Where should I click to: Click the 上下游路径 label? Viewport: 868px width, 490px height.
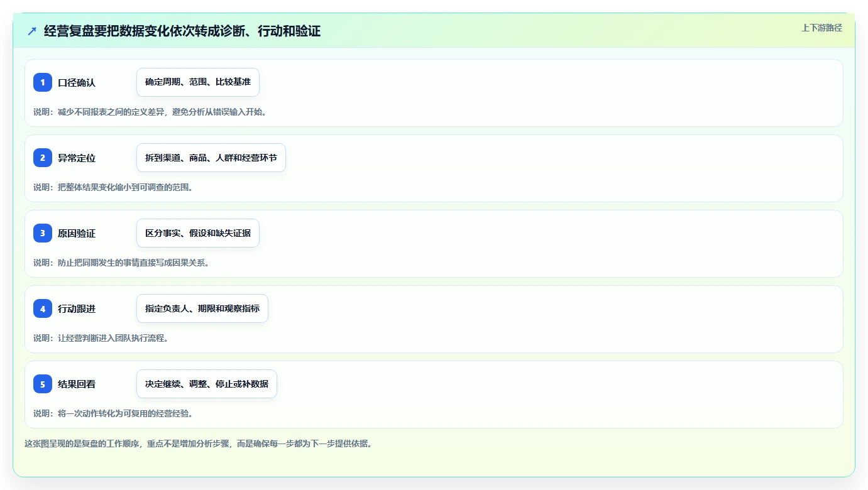coord(821,28)
